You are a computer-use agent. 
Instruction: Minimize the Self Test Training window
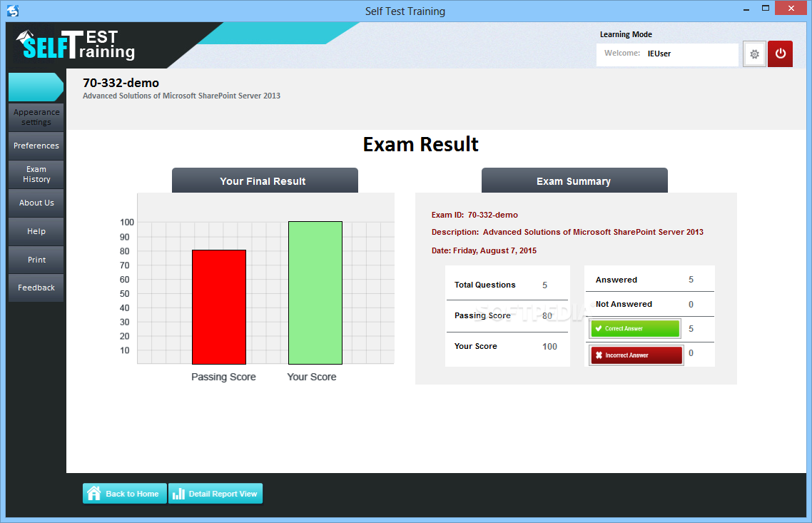pyautogui.click(x=746, y=9)
